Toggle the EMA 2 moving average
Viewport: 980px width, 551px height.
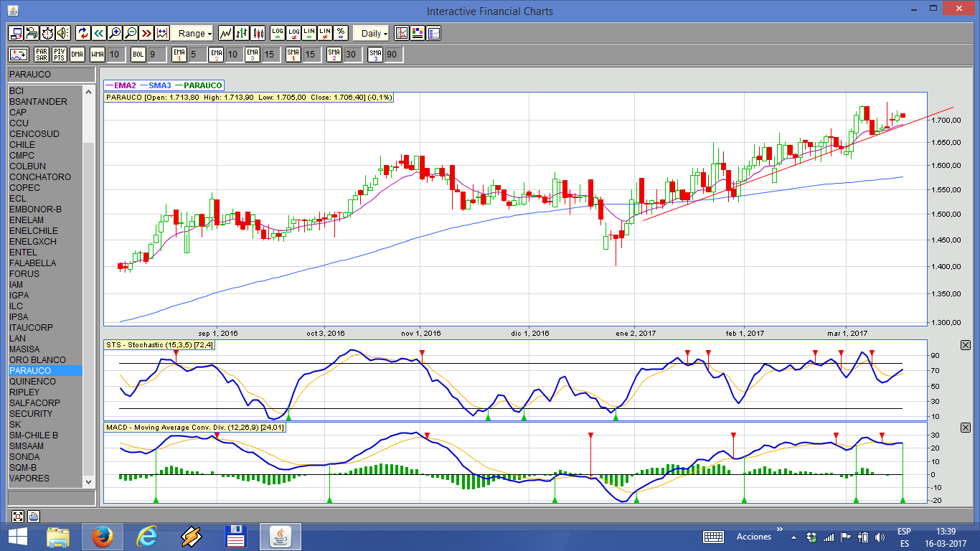coord(216,55)
